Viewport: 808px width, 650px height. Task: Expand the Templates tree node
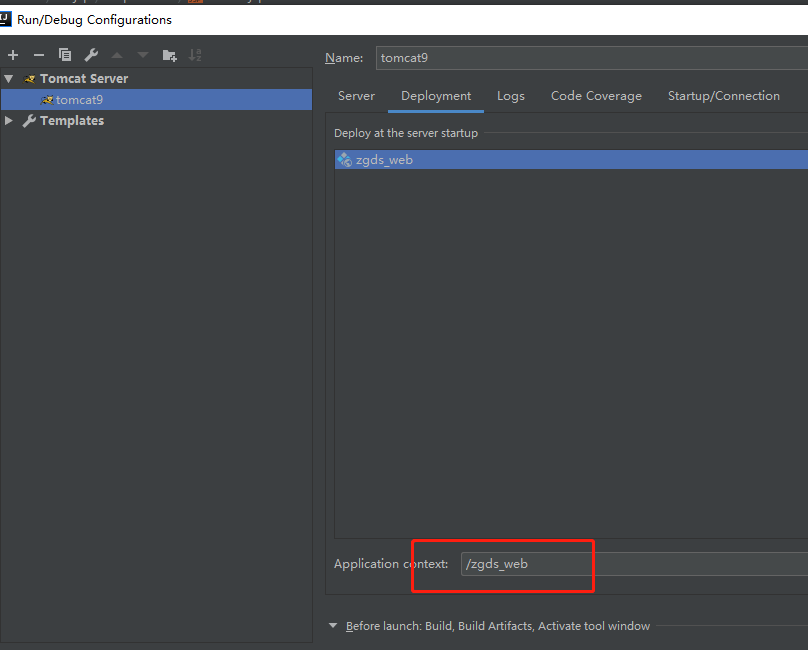(x=9, y=121)
